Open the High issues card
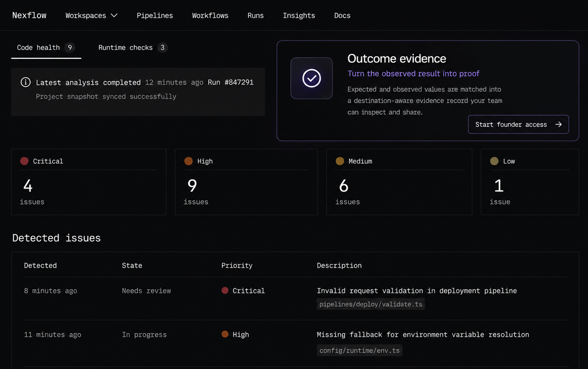The height and width of the screenshot is (369, 588). pos(246,182)
